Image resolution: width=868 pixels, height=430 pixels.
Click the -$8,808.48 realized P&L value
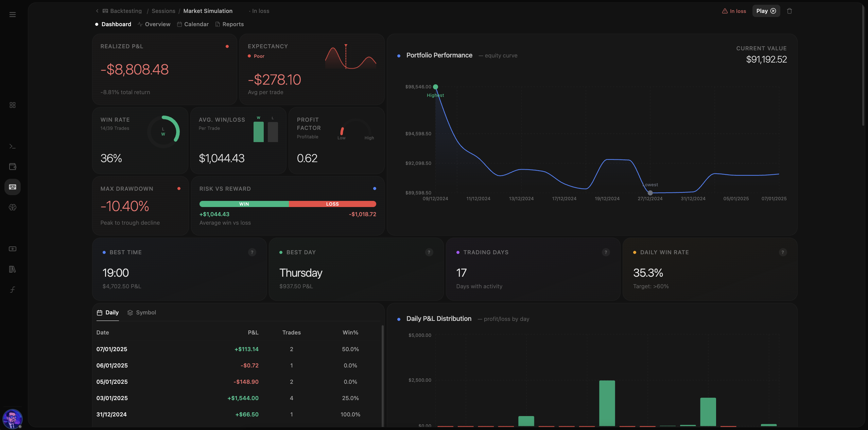(135, 70)
